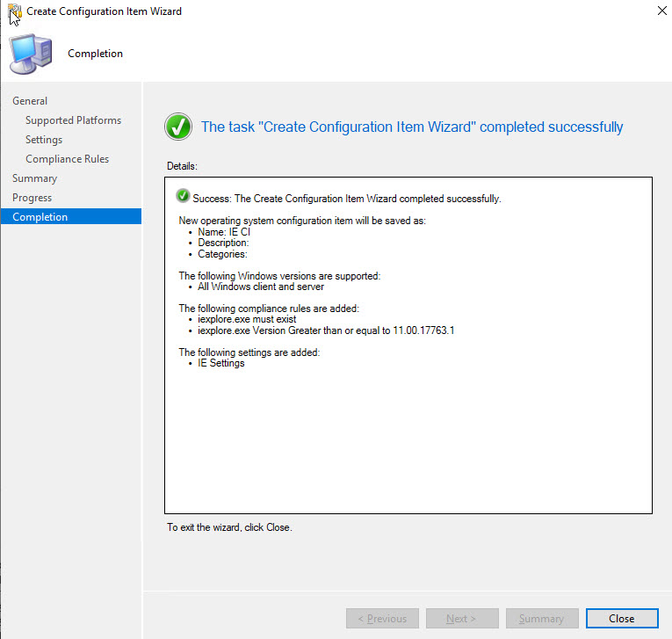This screenshot has width=672, height=639.
Task: Click the "iexplore.exe must exist" compliance rule line
Action: (x=247, y=319)
